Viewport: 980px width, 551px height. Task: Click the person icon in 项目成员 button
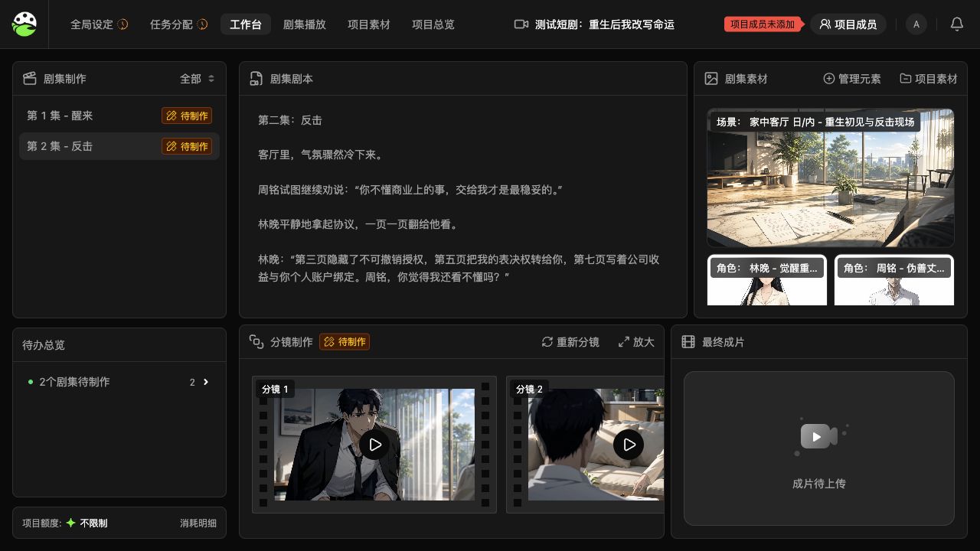(825, 24)
